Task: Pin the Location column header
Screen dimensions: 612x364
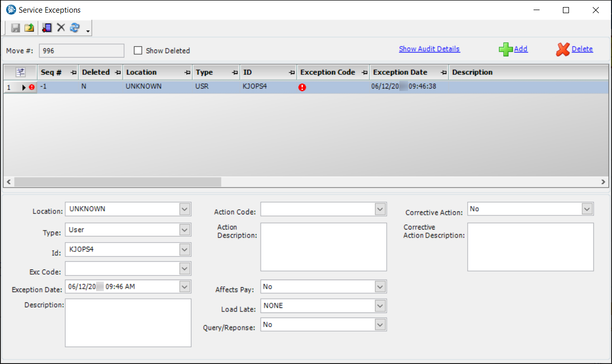Action: tap(187, 73)
